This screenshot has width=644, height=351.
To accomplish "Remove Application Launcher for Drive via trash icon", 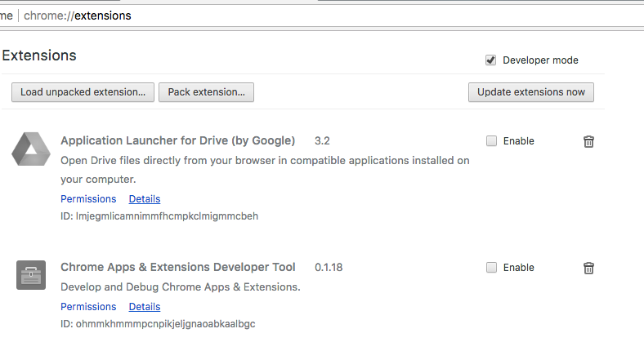I will [588, 141].
